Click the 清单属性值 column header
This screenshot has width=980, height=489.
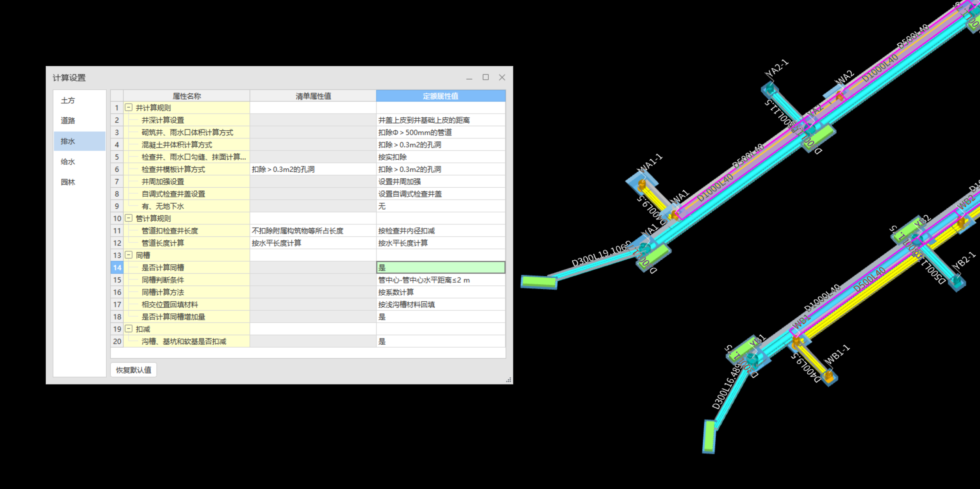(x=313, y=96)
